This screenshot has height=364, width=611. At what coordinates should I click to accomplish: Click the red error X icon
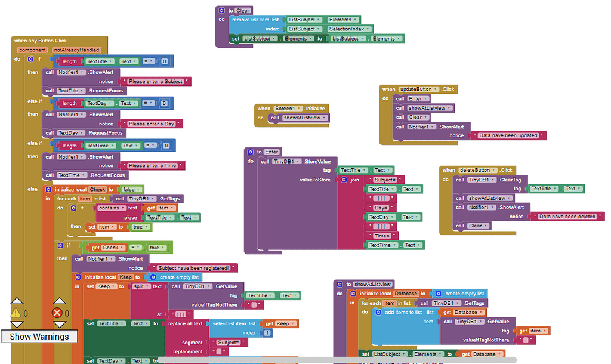click(x=57, y=313)
